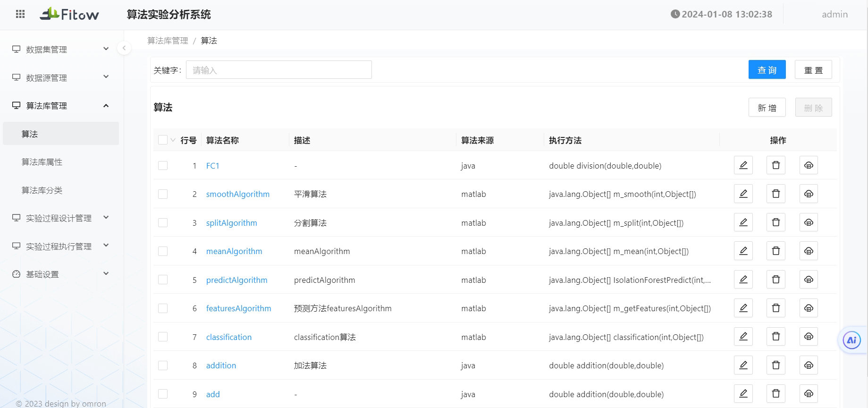Click the third action icon for addition
This screenshot has height=408, width=868.
(809, 365)
